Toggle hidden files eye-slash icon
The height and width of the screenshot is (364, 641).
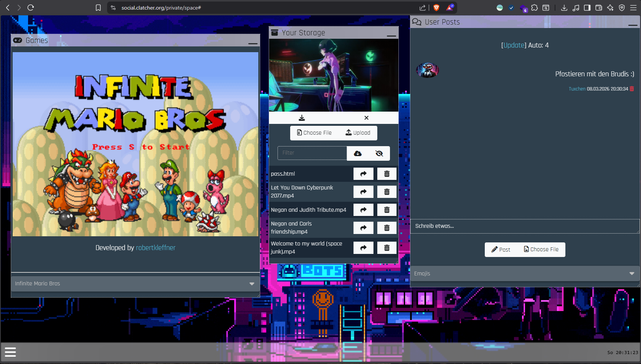tap(379, 153)
